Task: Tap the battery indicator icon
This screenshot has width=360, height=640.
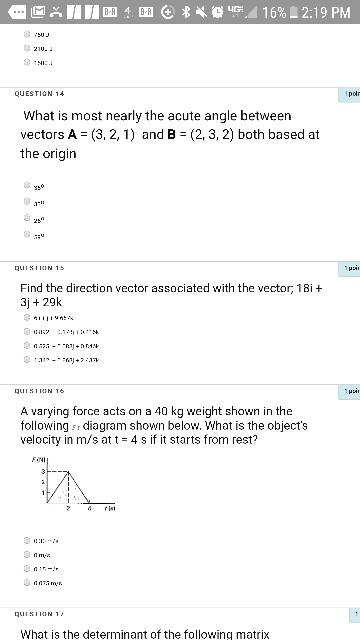Action: 293,13
